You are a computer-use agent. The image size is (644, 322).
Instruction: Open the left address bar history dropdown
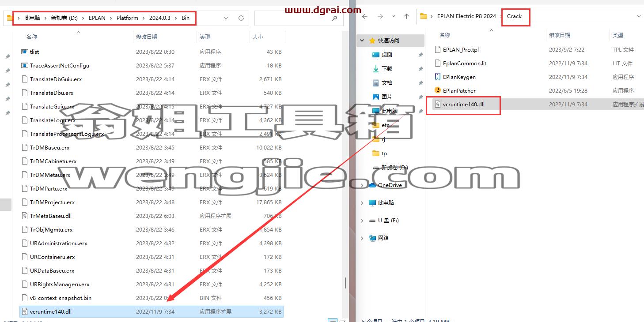226,18
